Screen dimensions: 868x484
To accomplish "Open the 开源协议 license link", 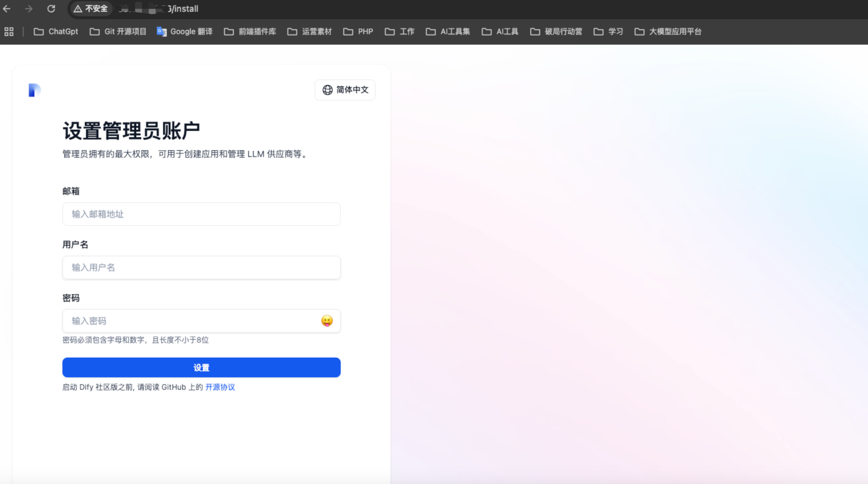I will click(220, 387).
